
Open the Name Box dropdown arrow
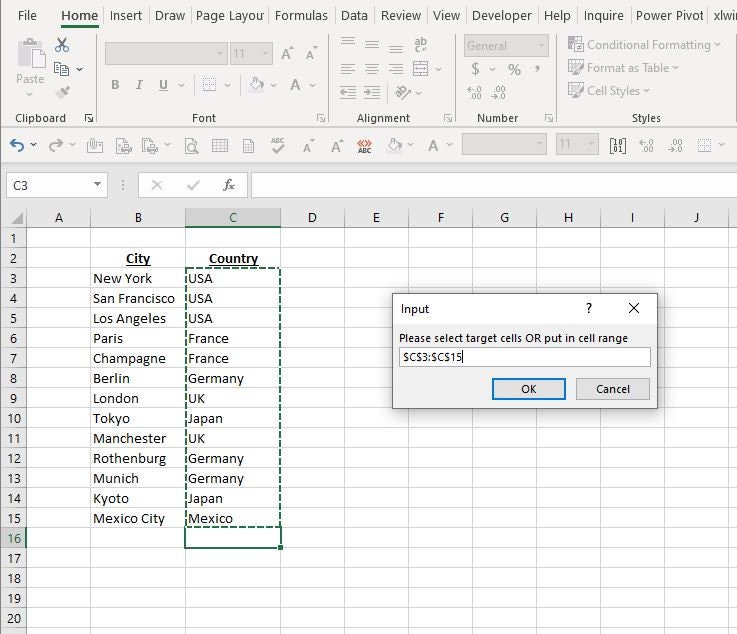point(97,185)
